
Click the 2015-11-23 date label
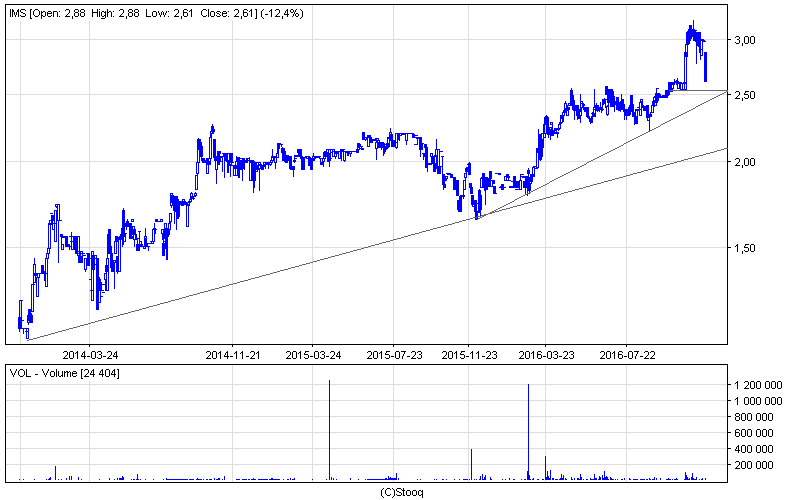coord(469,355)
